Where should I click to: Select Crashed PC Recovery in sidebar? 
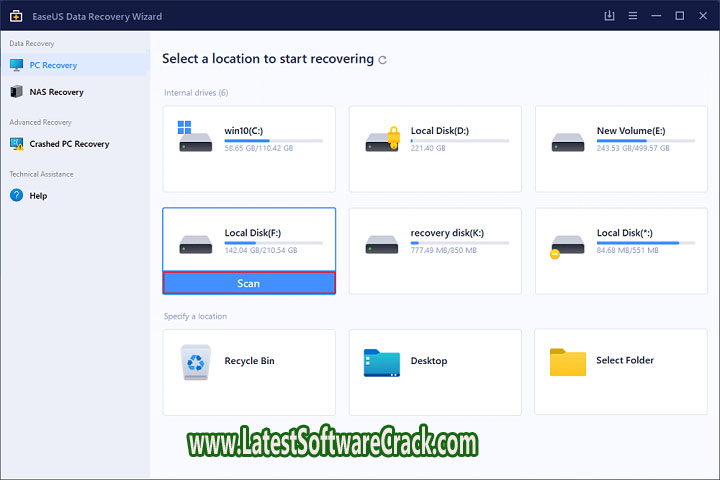click(x=69, y=144)
